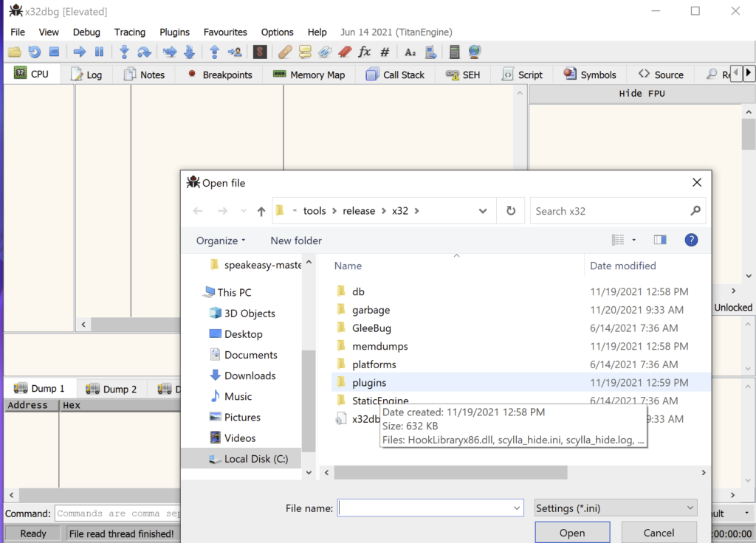Expand the Organize dropdown menu
Viewport: 756px width, 543px height.
point(221,241)
